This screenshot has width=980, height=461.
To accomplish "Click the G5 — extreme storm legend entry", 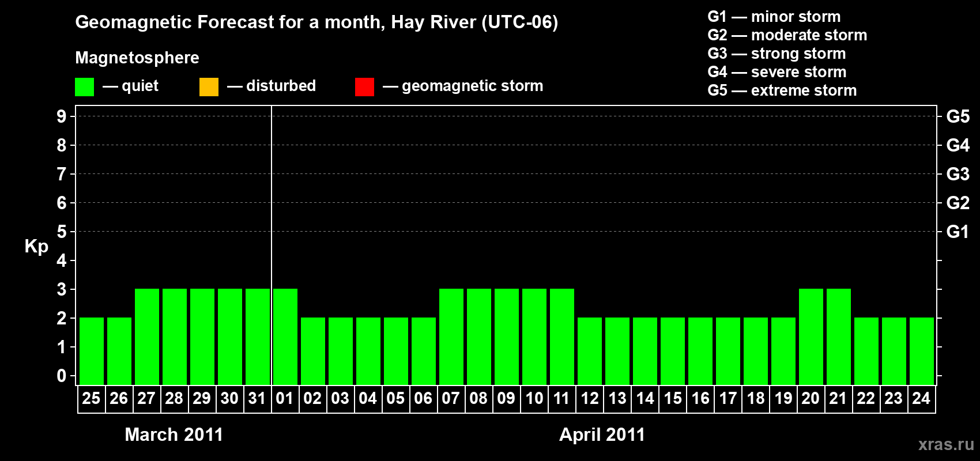I will pos(782,90).
